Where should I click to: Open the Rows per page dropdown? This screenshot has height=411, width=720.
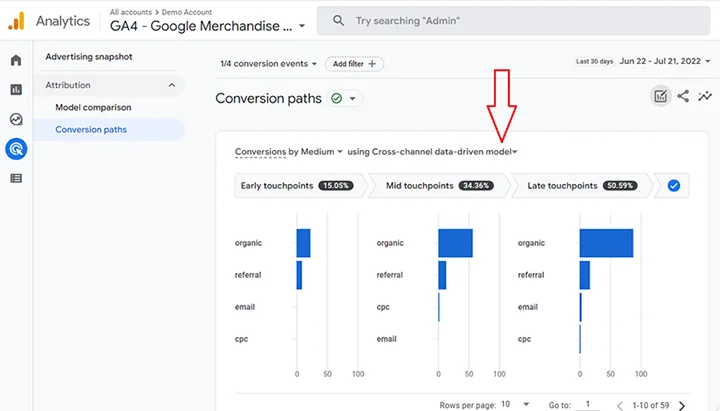pos(515,404)
